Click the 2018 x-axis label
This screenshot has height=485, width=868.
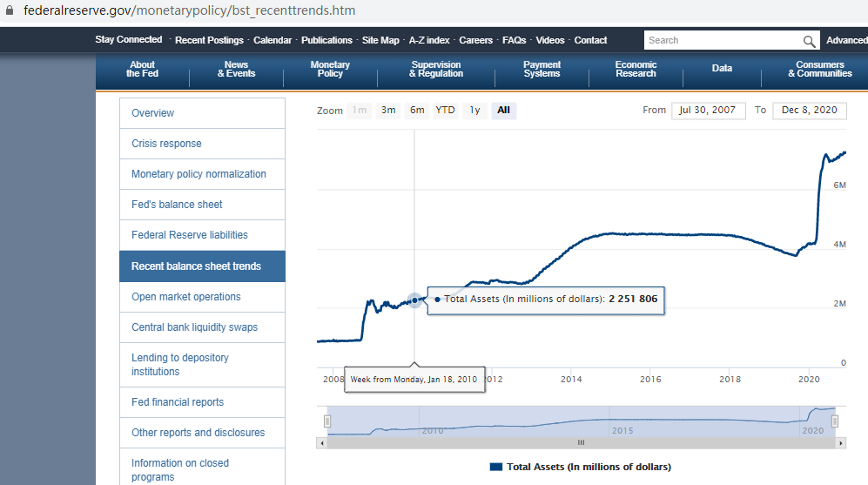coord(730,380)
